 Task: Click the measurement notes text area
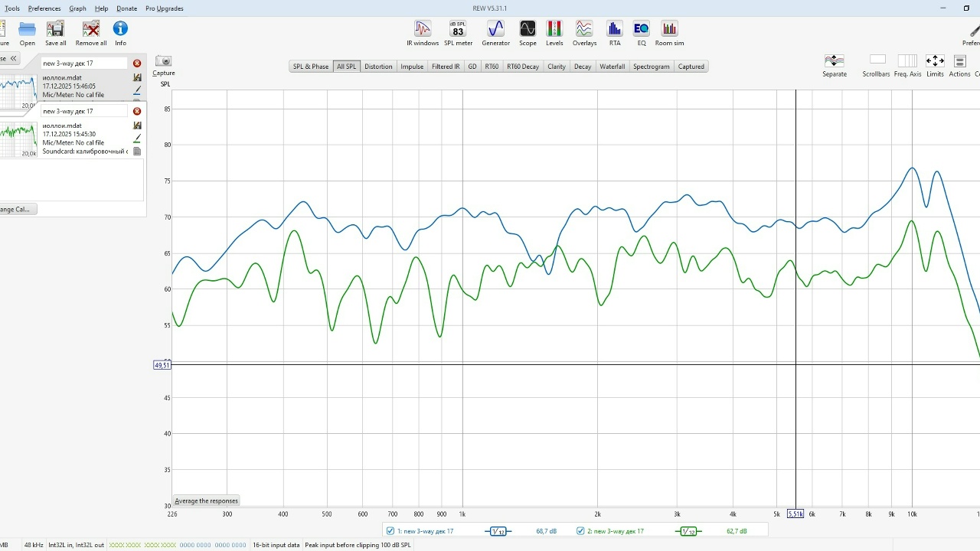point(72,180)
